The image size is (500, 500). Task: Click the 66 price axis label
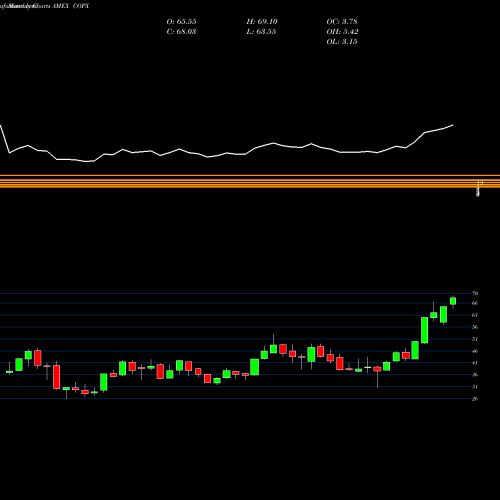(475, 303)
